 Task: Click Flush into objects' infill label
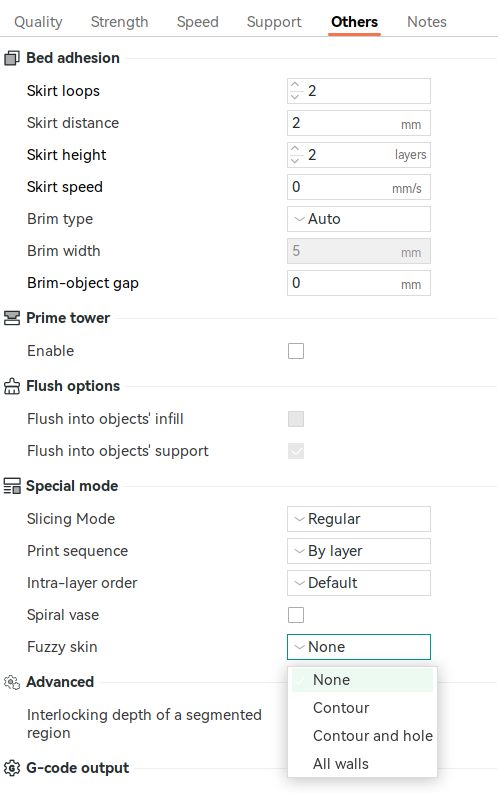105,419
